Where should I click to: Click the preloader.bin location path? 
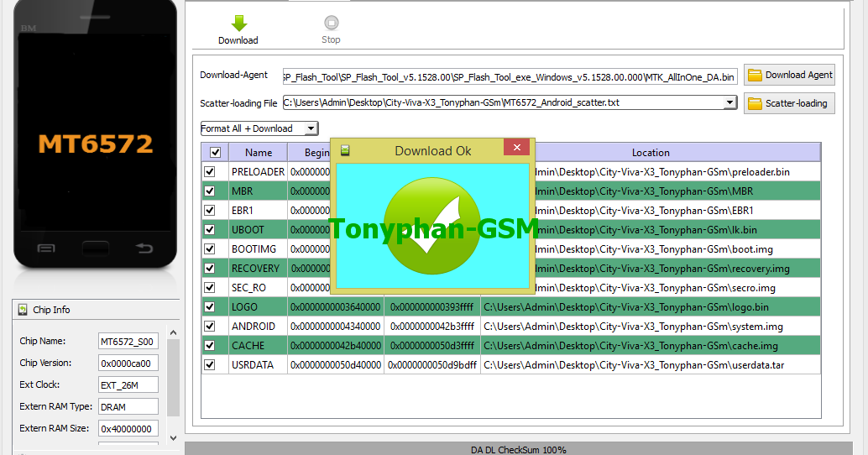coord(662,171)
